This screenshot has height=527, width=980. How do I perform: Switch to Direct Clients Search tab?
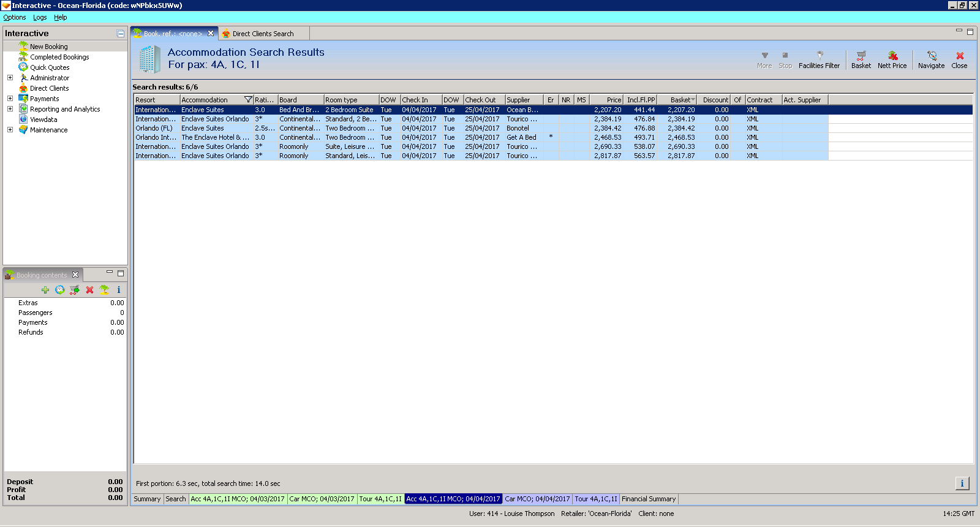click(x=263, y=34)
